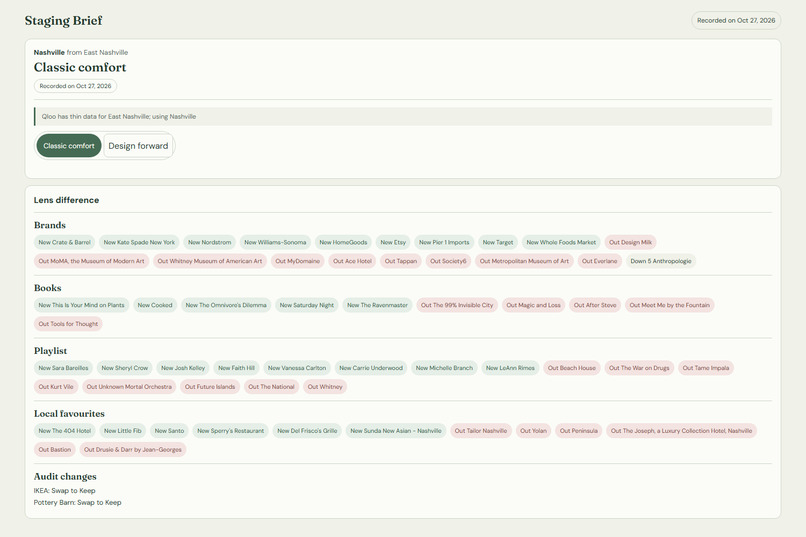
Task: Click Out The Joseph, a Luxury Collection Hotel
Action: coord(681,431)
